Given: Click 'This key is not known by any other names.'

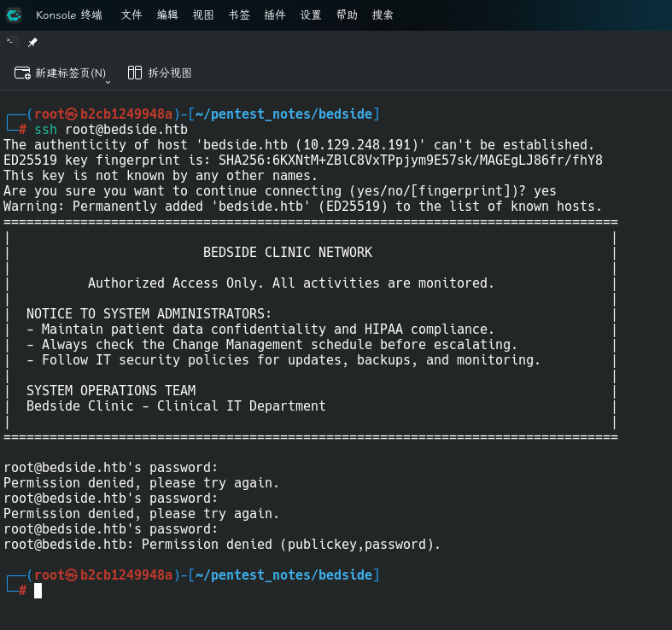Looking at the screenshot, I should click(161, 176).
